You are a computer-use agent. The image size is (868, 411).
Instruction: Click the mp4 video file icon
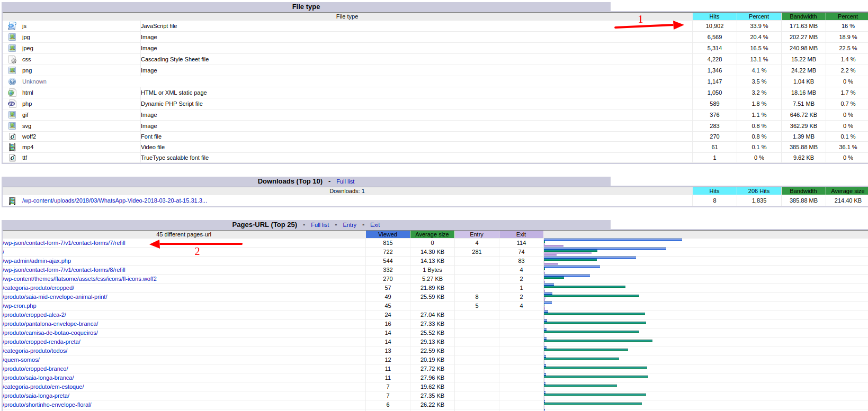point(12,147)
